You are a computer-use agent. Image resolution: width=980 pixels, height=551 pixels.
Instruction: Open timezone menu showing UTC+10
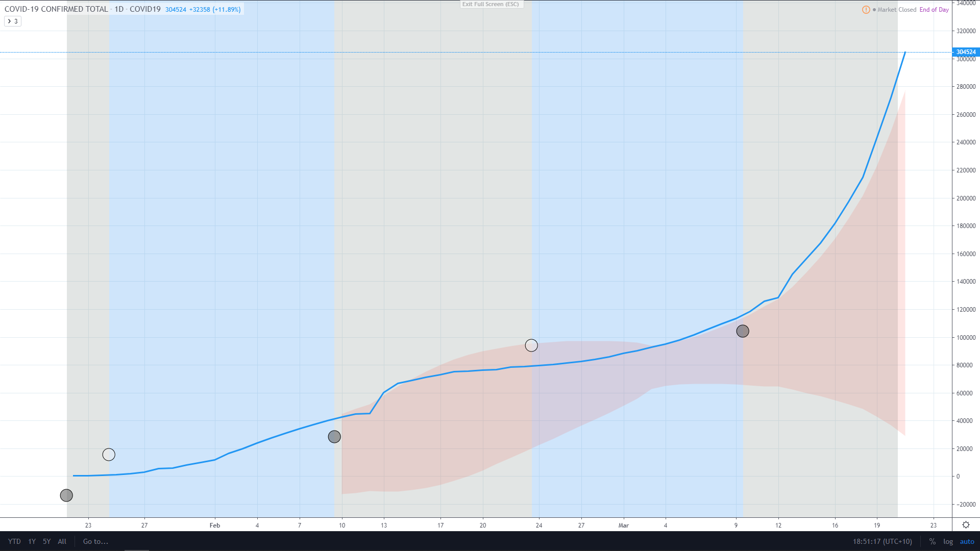point(882,542)
